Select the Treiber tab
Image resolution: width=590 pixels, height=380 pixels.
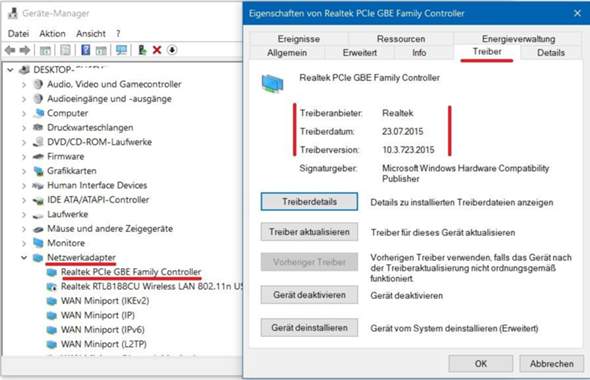[487, 52]
